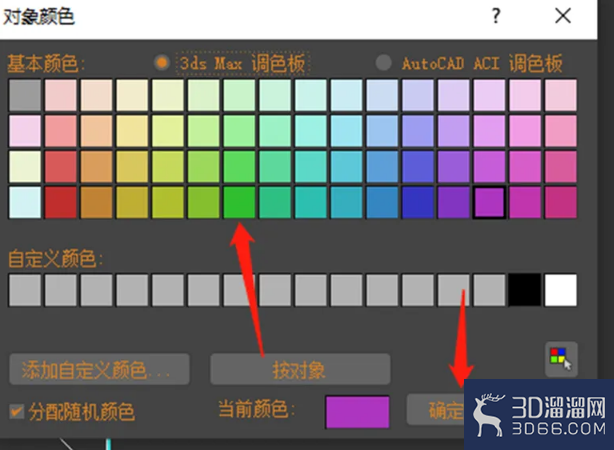Select the black custom color swatch
Screen dimensions: 614x450
(x=525, y=290)
